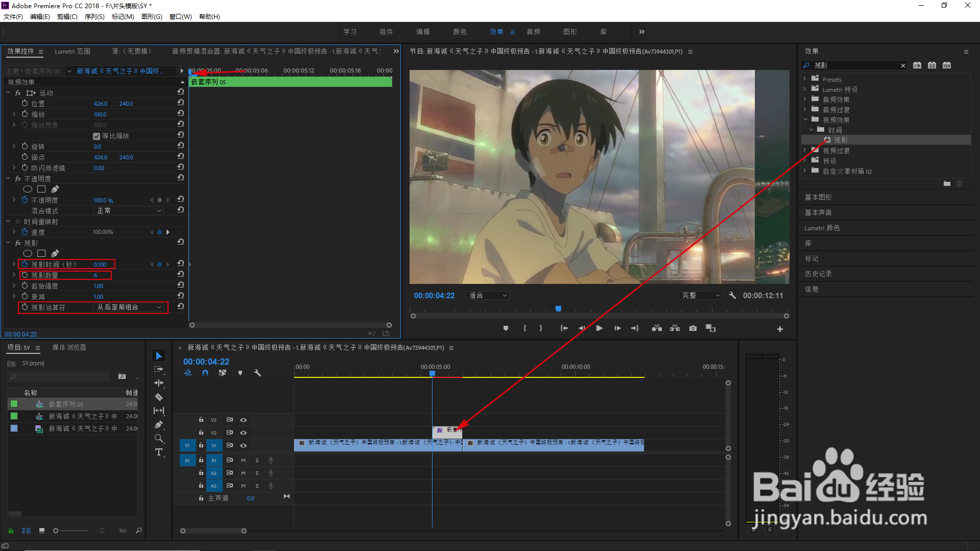
Task: Toggle V1 track eye visibility
Action: (x=244, y=445)
